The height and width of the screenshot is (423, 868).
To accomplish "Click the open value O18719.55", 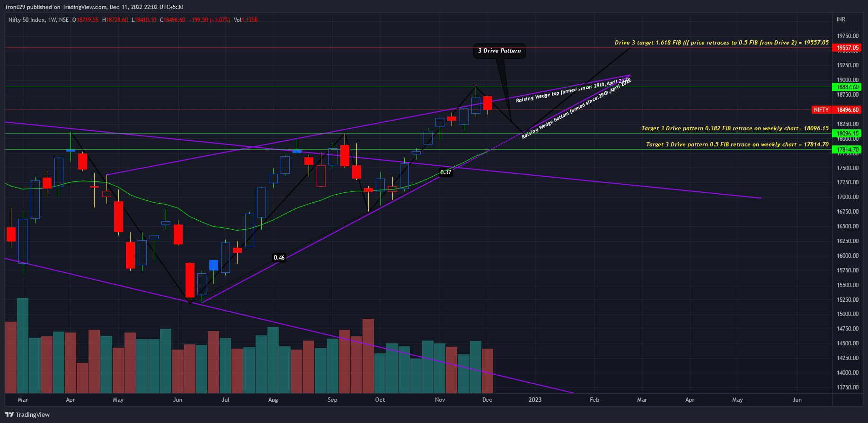I will coord(86,20).
